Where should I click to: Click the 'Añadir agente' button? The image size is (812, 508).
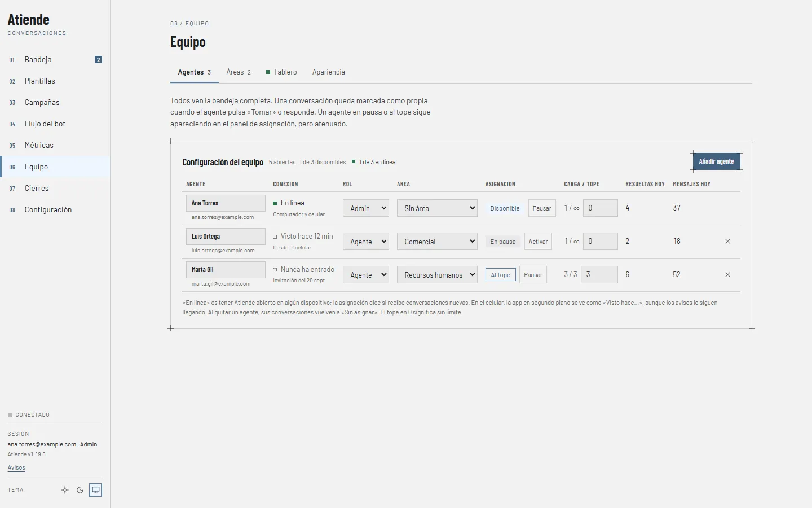point(716,161)
